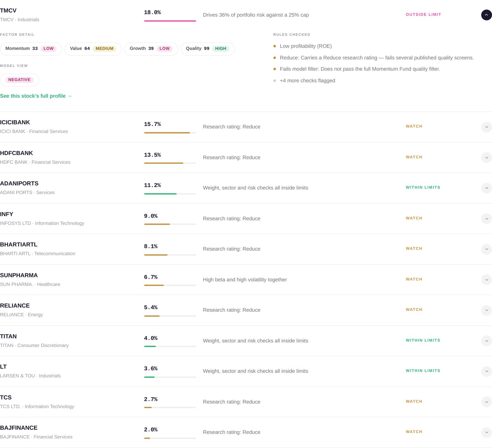Select the BAJFINANCE ticker name
The width and height of the screenshot is (492, 448).
coord(19,428)
